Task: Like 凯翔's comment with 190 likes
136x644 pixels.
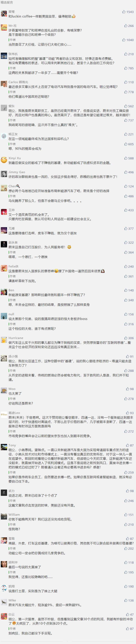Action: [126, 586]
